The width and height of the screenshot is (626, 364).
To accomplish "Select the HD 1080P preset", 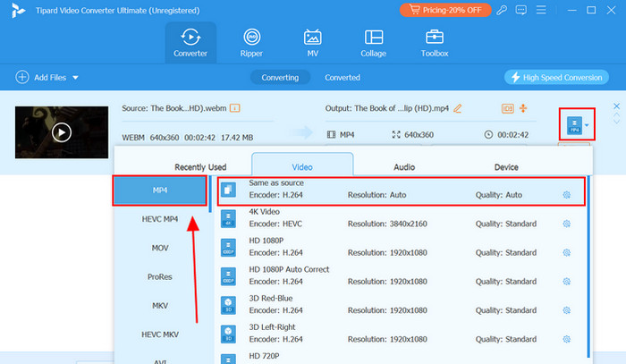I will (402, 247).
